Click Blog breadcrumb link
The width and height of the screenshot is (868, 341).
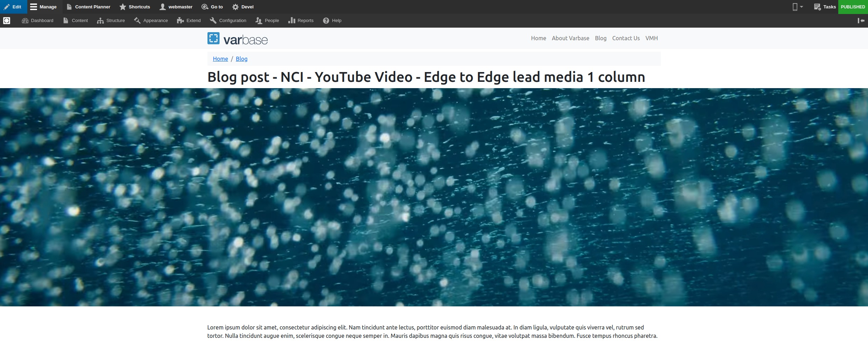pyautogui.click(x=241, y=59)
